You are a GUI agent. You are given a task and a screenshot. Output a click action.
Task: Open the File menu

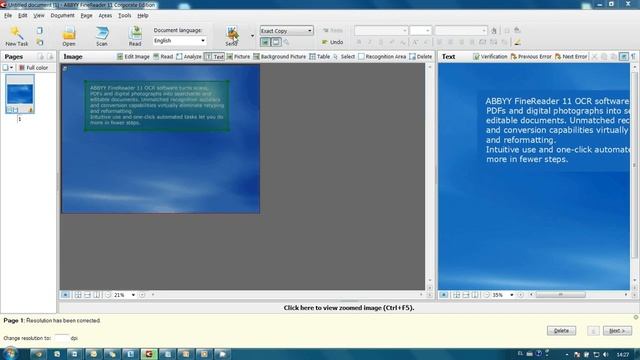tap(8, 16)
